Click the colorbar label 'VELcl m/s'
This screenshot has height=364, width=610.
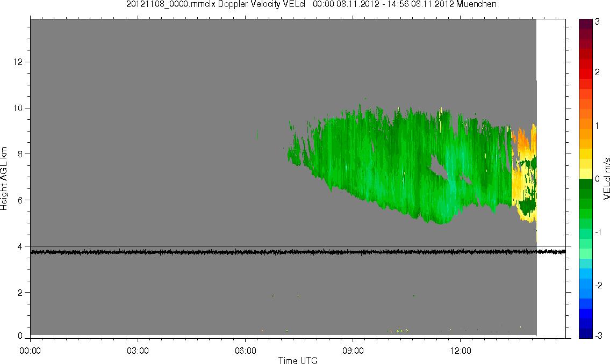[606, 179]
